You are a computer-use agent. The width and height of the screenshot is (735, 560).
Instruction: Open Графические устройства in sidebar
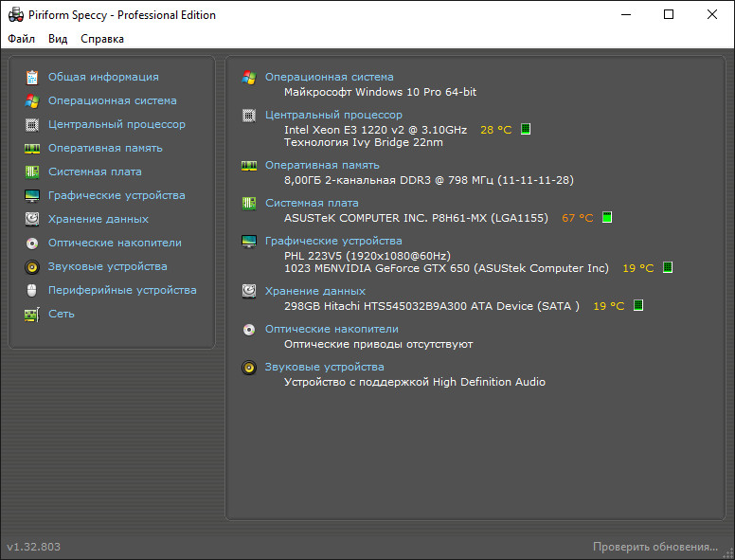click(117, 195)
